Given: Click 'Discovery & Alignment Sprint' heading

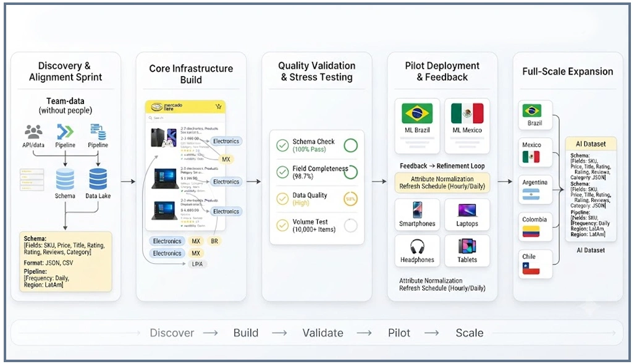Looking at the screenshot, I should coord(66,71).
